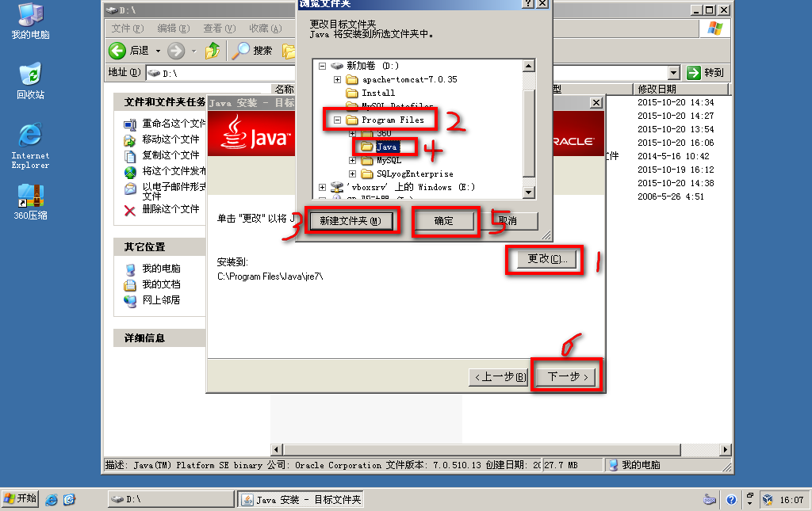Sort by the 名称 column header
The image size is (812, 511).
[x=284, y=89]
